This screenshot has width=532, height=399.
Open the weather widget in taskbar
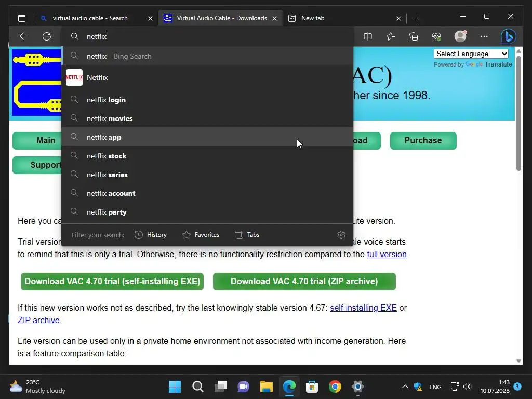(x=37, y=387)
